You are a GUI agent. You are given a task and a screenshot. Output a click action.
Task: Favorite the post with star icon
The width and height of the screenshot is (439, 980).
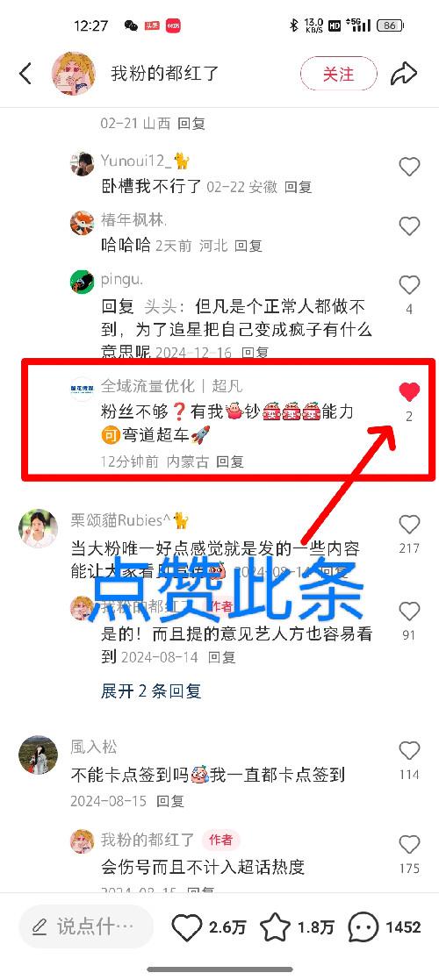coord(275,926)
